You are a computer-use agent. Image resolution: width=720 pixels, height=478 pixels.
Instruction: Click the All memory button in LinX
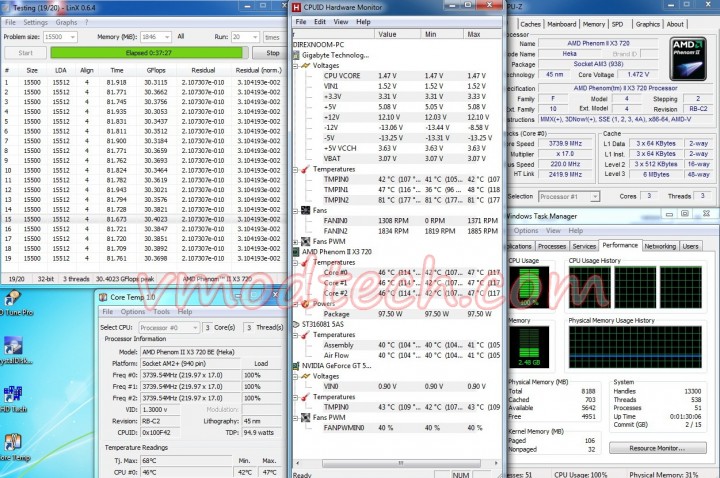point(181,36)
